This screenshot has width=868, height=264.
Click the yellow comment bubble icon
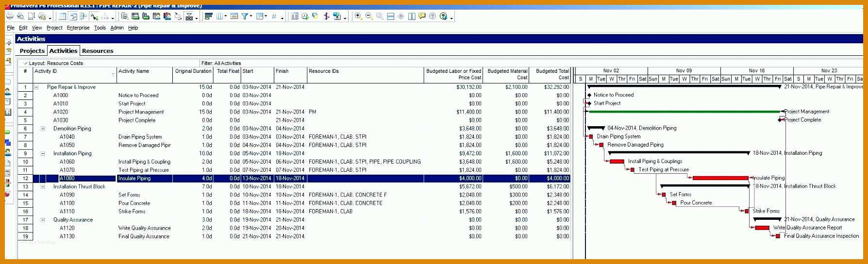tap(422, 16)
